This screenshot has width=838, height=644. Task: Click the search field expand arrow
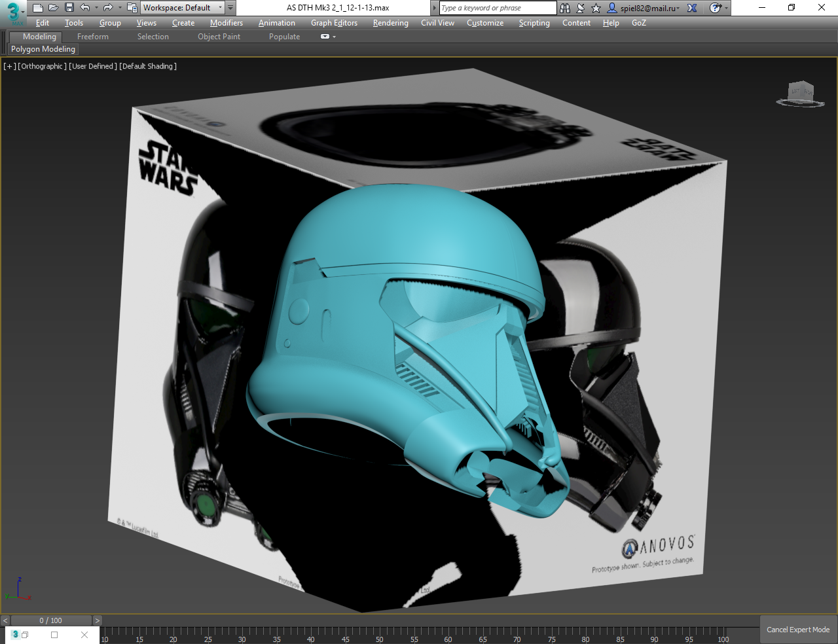pos(435,8)
